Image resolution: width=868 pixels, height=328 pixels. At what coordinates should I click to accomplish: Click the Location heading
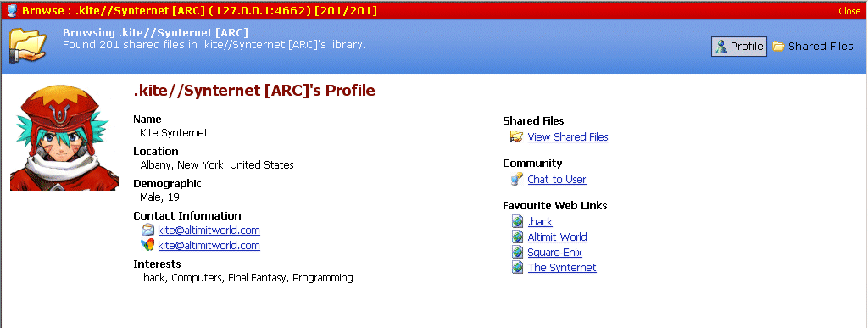pyautogui.click(x=156, y=151)
